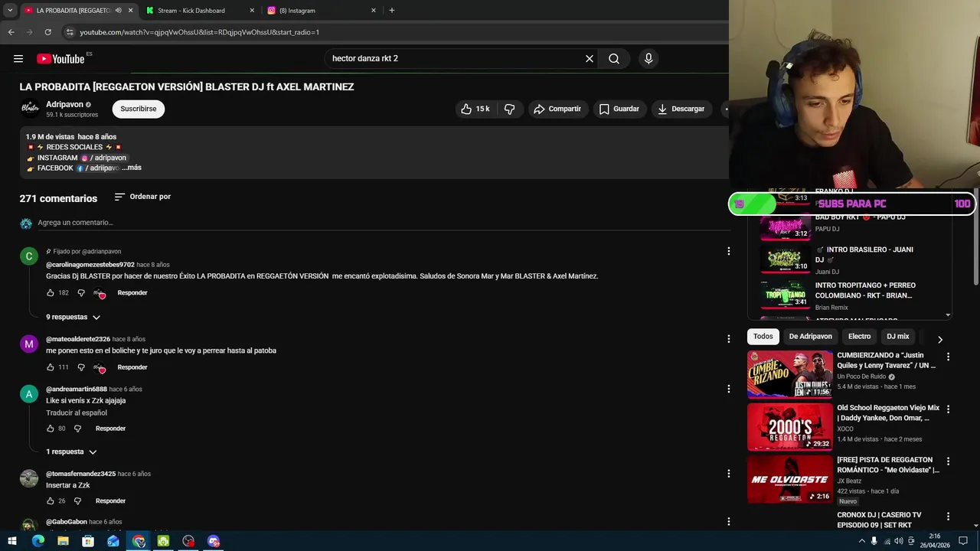This screenshot has width=980, height=551.
Task: Like carolinagomezestebes9702's pinned comment
Action: (x=51, y=293)
